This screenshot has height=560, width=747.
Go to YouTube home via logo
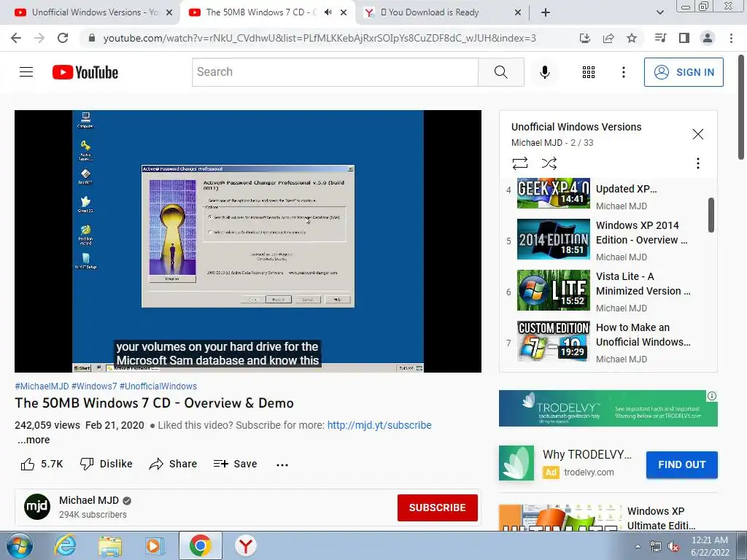[x=85, y=72]
